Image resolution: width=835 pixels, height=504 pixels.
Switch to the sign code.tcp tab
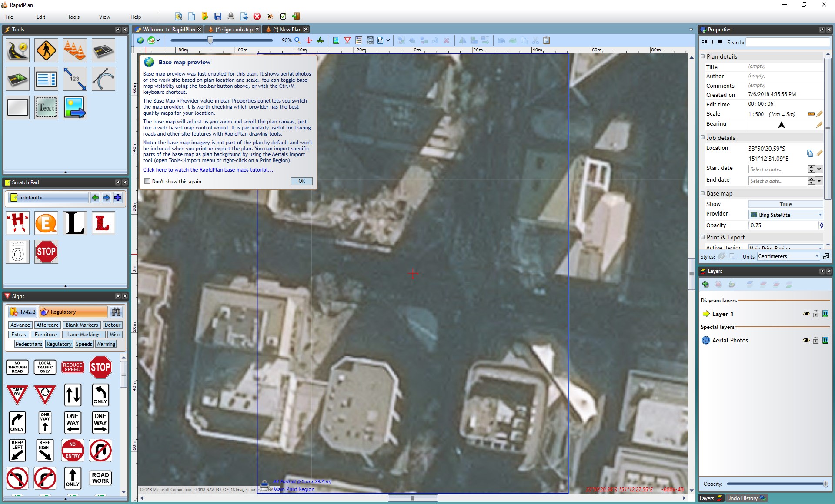234,30
